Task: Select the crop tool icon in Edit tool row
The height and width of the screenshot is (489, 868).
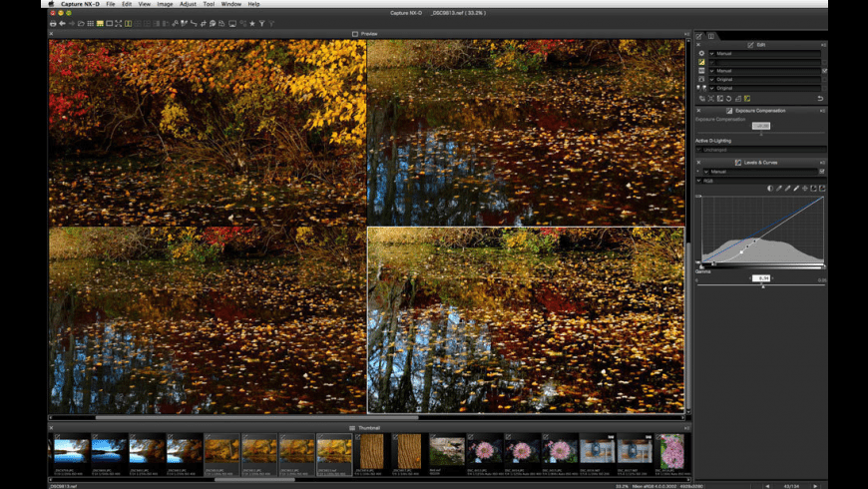Action: (710, 99)
